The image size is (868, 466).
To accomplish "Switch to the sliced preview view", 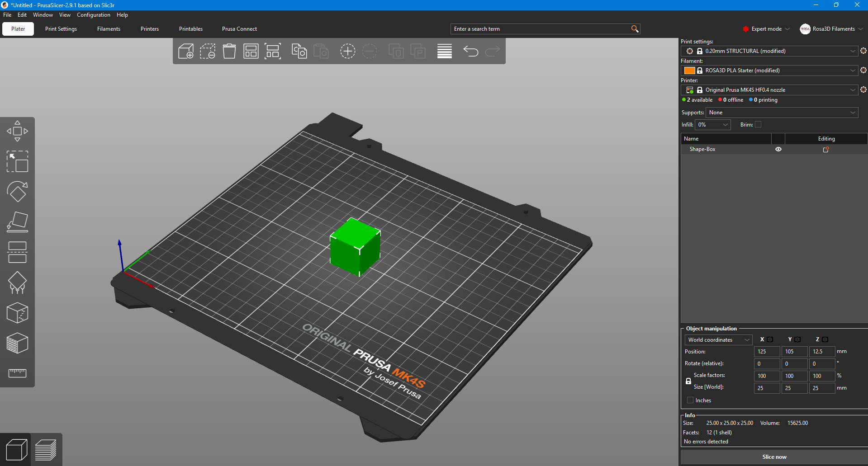I will point(46,450).
